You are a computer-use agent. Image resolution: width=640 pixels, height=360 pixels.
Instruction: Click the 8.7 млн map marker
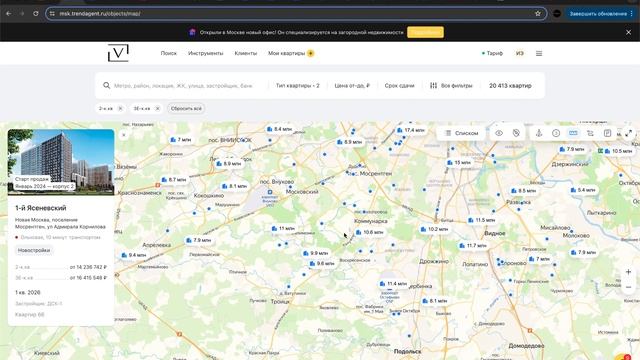tap(174, 180)
